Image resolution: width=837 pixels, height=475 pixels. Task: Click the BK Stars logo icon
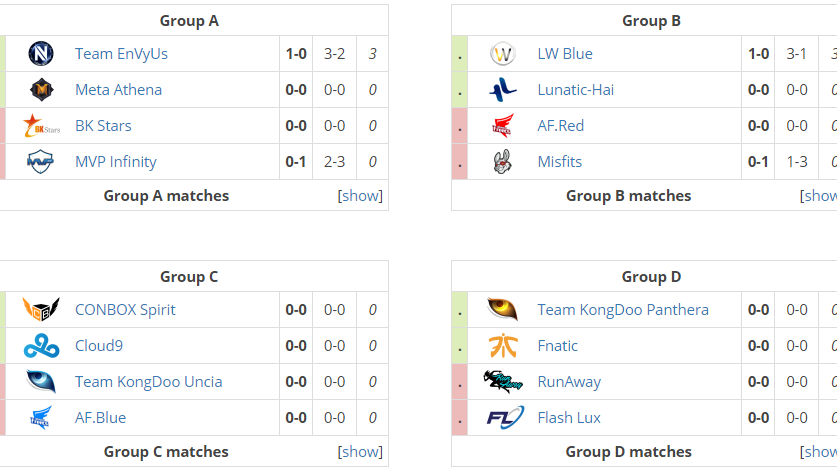click(x=41, y=126)
